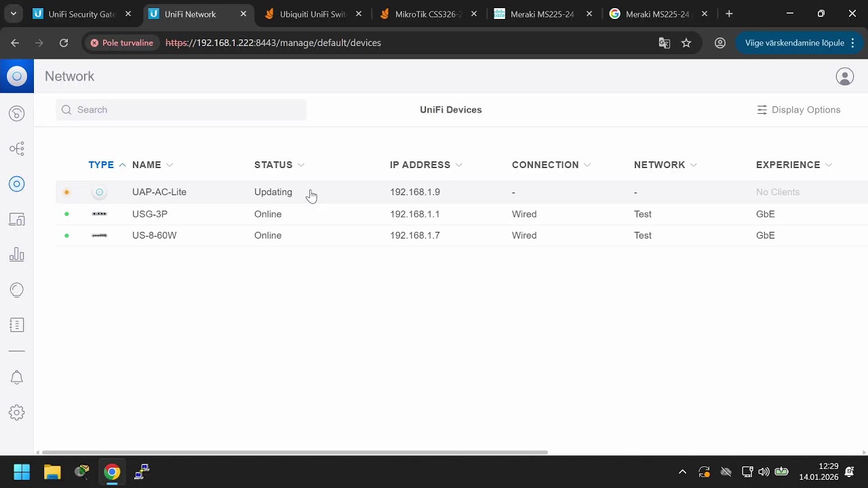Viewport: 868px width, 488px height.
Task: Switch to the Ubiquiti UniFi Switch tab
Action: tap(315, 14)
